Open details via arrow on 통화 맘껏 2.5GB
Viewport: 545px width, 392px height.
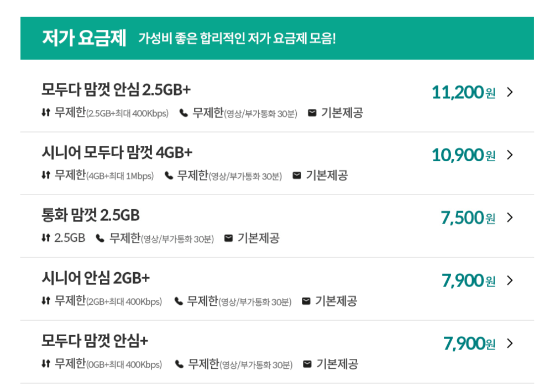tap(509, 218)
